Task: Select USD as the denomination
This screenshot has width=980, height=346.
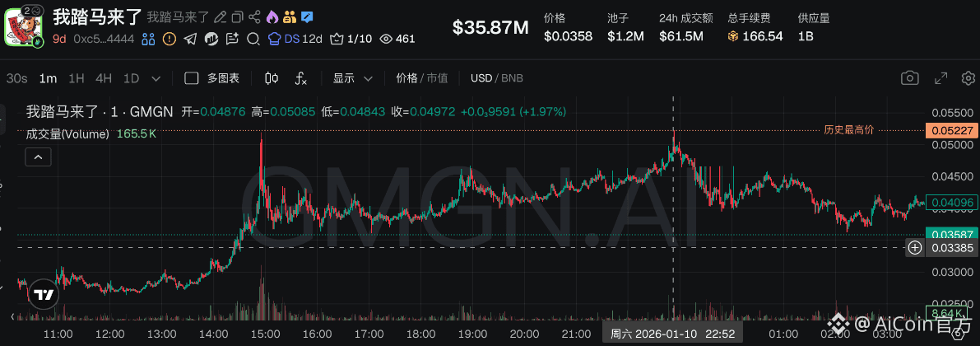Action: pyautogui.click(x=481, y=78)
